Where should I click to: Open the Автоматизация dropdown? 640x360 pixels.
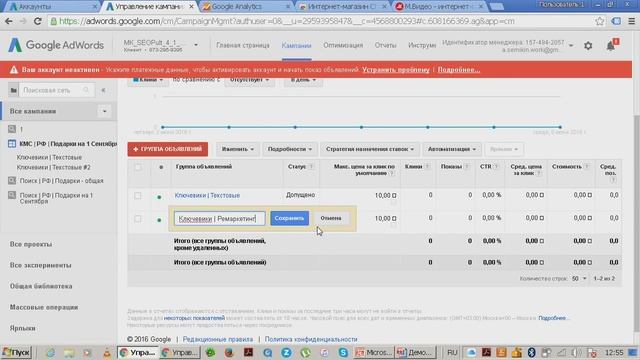pos(452,149)
